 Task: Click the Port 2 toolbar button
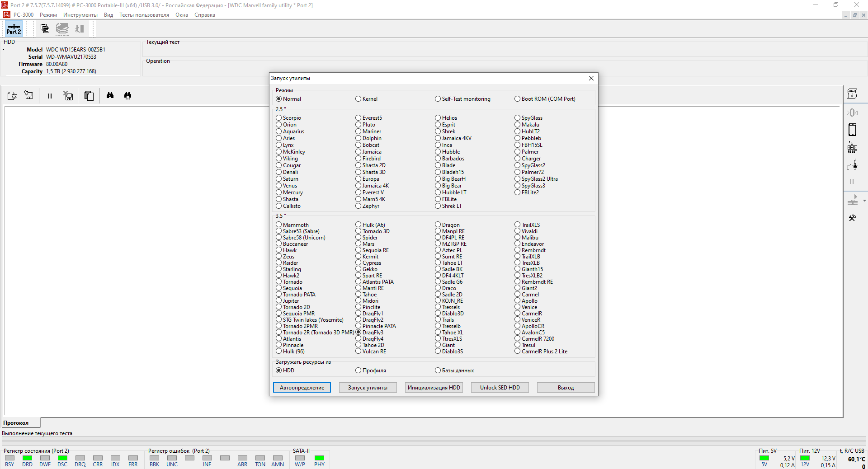(14, 29)
